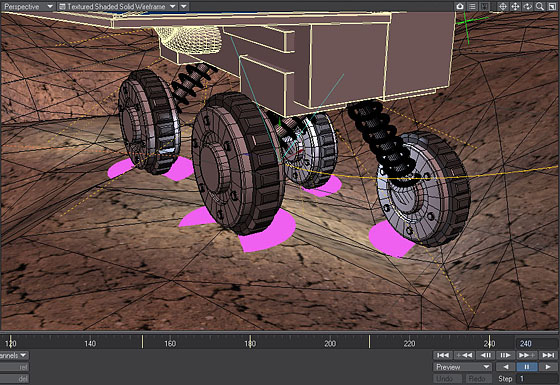
Task: Click the camera view icon in viewport header
Action: click(x=460, y=6)
